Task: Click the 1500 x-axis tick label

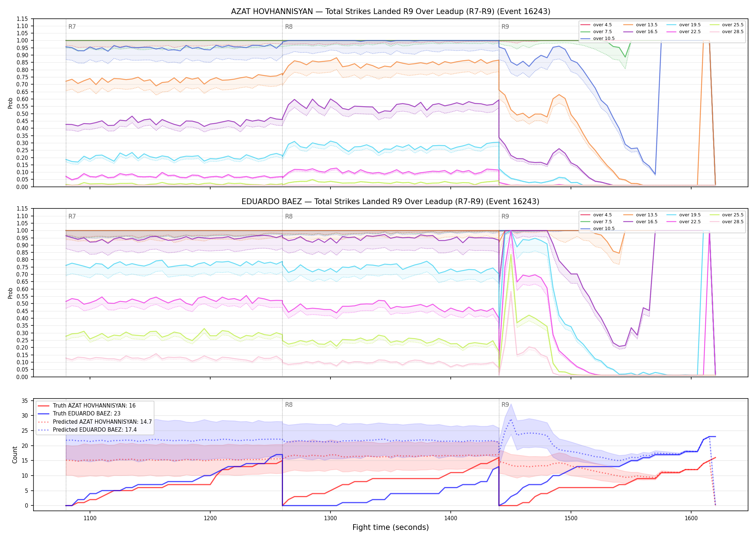Action: tap(571, 518)
